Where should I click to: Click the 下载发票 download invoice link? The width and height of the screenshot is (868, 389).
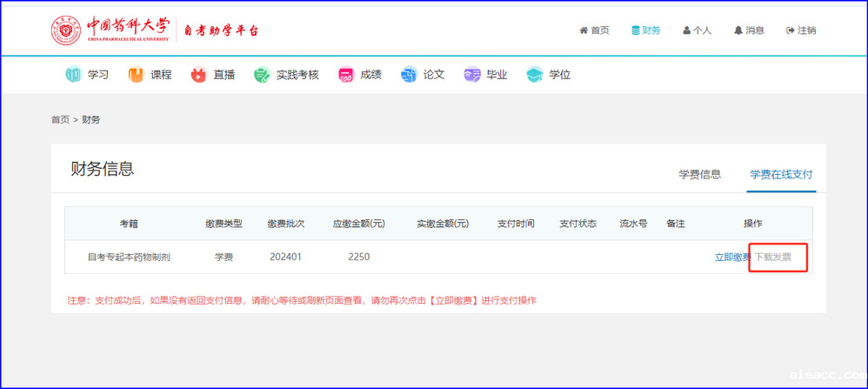pos(772,258)
